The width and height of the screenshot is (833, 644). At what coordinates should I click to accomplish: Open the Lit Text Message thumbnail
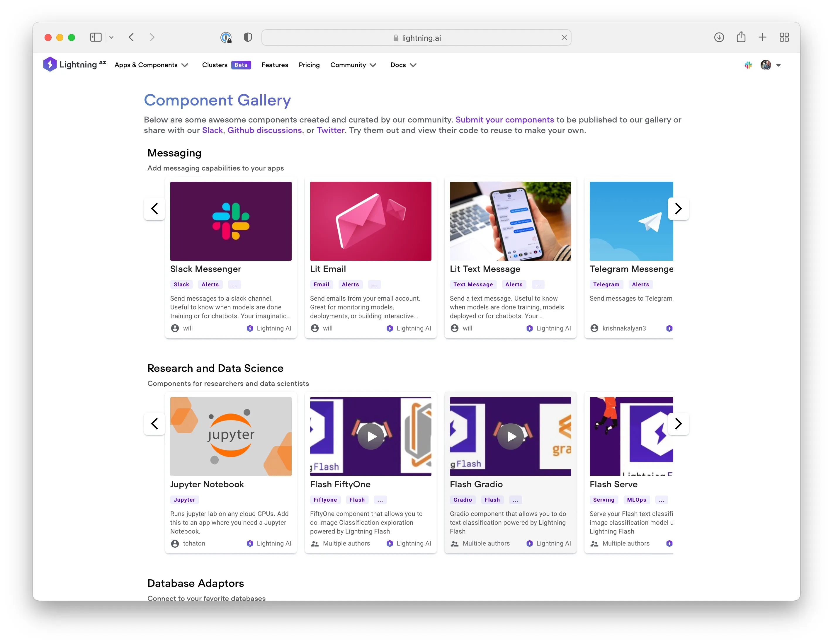(x=510, y=221)
